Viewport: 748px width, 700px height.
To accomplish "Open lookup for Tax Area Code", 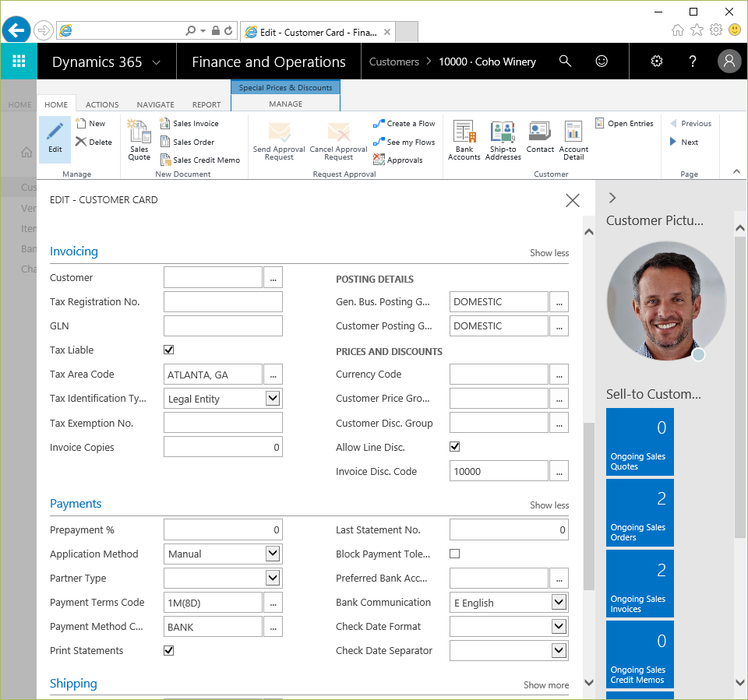I will tap(273, 375).
